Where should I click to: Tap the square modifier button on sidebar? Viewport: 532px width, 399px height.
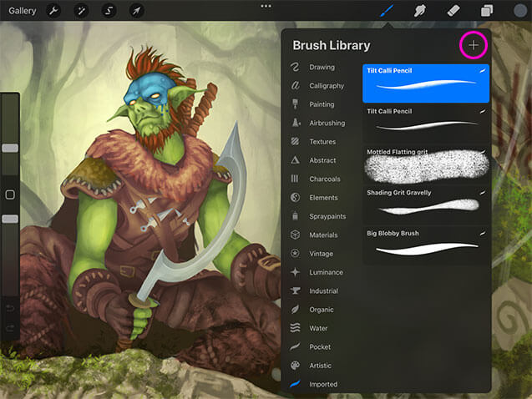10,194
